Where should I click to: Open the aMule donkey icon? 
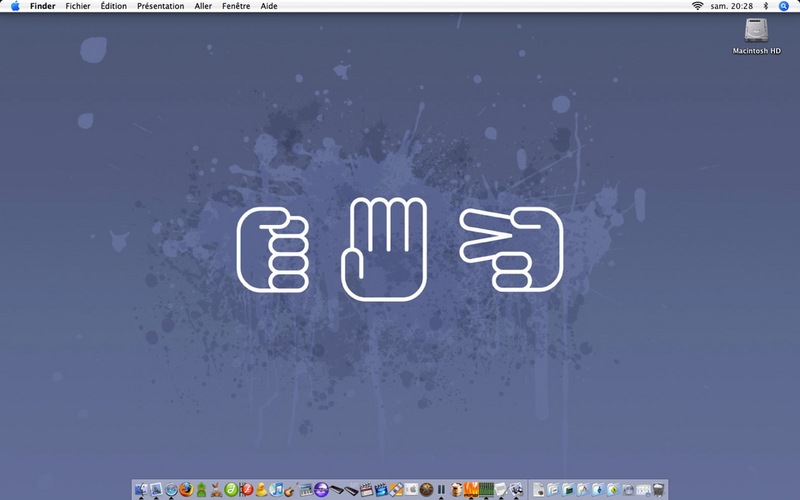216,490
